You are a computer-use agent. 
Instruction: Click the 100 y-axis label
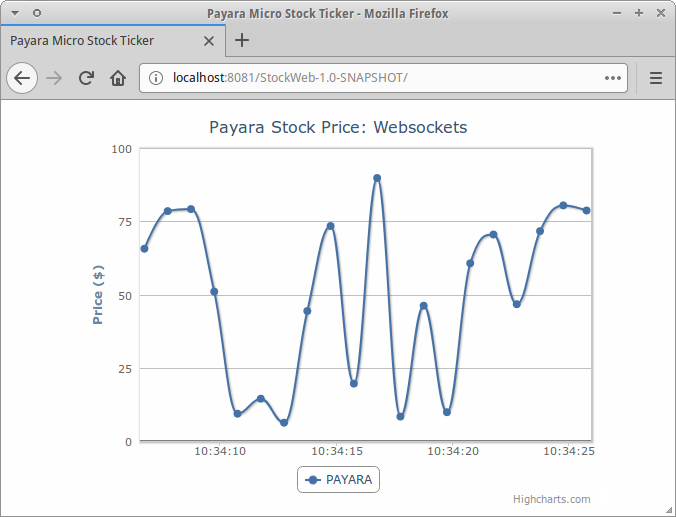[x=122, y=149]
